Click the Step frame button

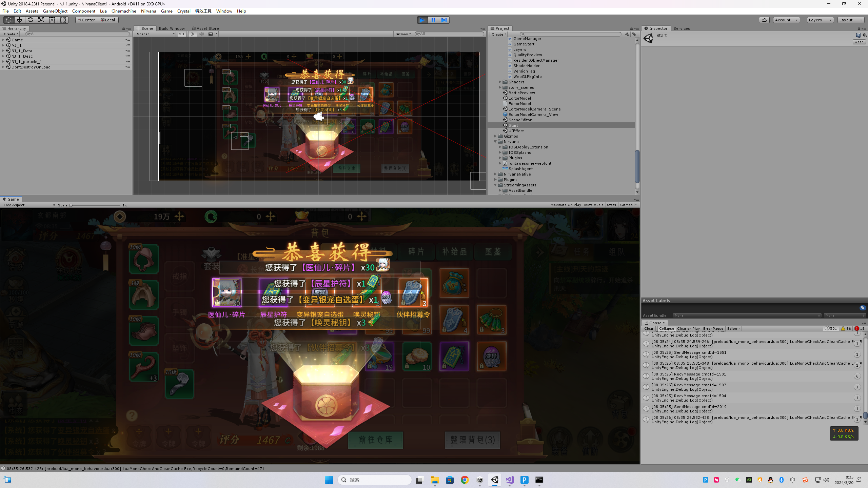pos(444,20)
